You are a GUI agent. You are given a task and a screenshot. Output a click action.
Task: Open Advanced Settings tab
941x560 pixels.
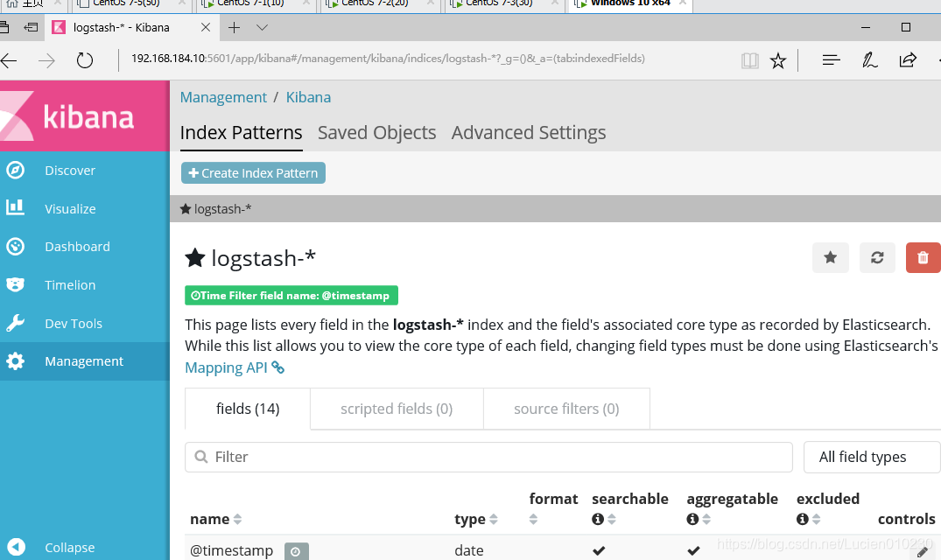[x=529, y=132]
